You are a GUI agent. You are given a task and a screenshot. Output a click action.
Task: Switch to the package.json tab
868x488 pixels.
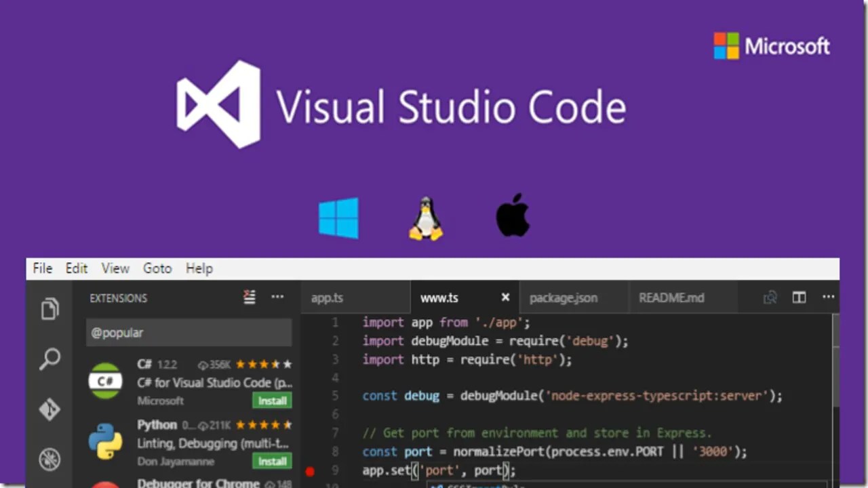564,298
